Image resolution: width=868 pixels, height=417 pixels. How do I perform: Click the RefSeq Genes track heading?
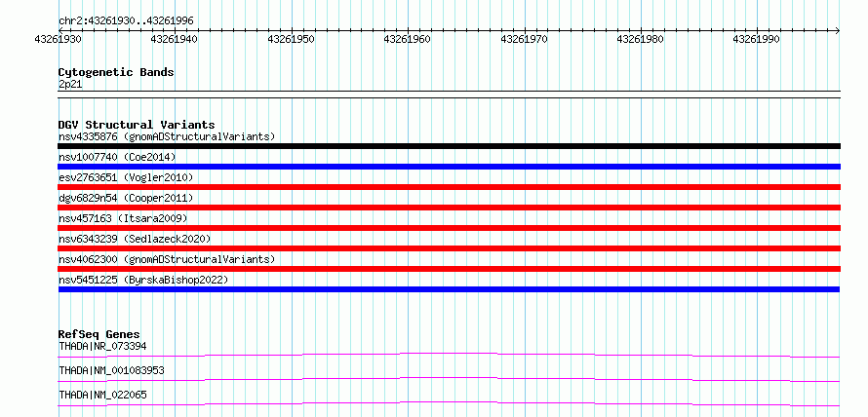coord(99,334)
